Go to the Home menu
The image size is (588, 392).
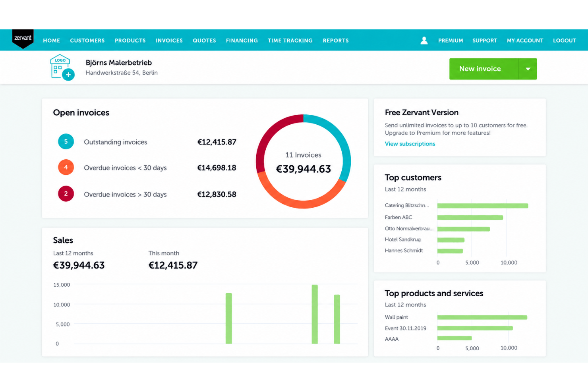pyautogui.click(x=52, y=41)
